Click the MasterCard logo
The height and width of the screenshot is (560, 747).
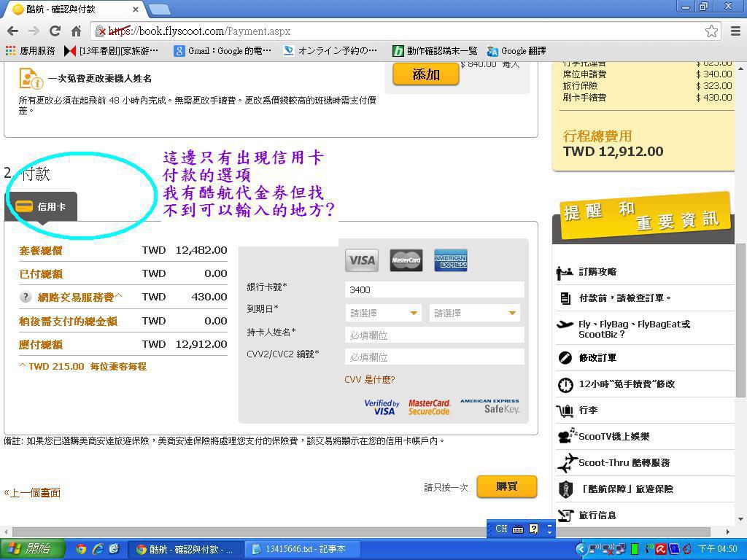[406, 260]
